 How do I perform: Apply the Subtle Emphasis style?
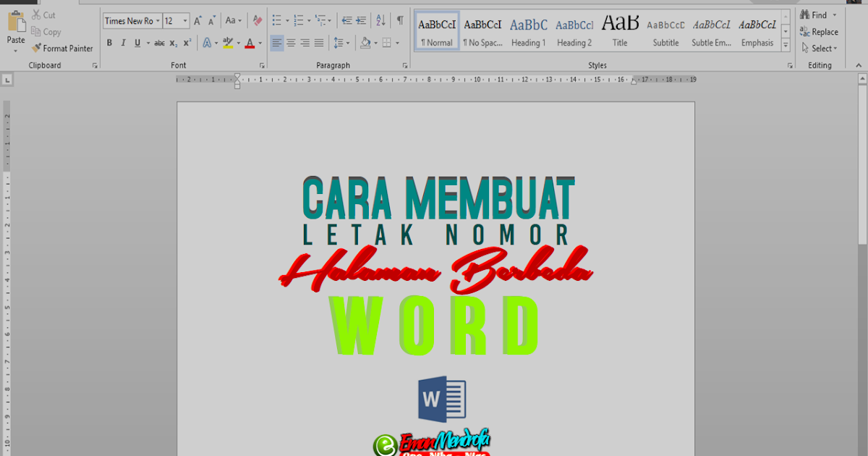point(712,31)
